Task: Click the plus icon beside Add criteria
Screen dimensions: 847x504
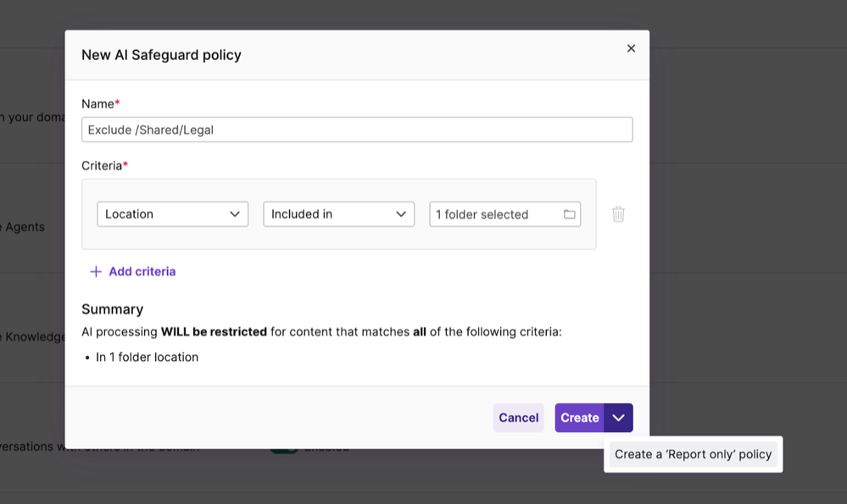Action: [96, 272]
